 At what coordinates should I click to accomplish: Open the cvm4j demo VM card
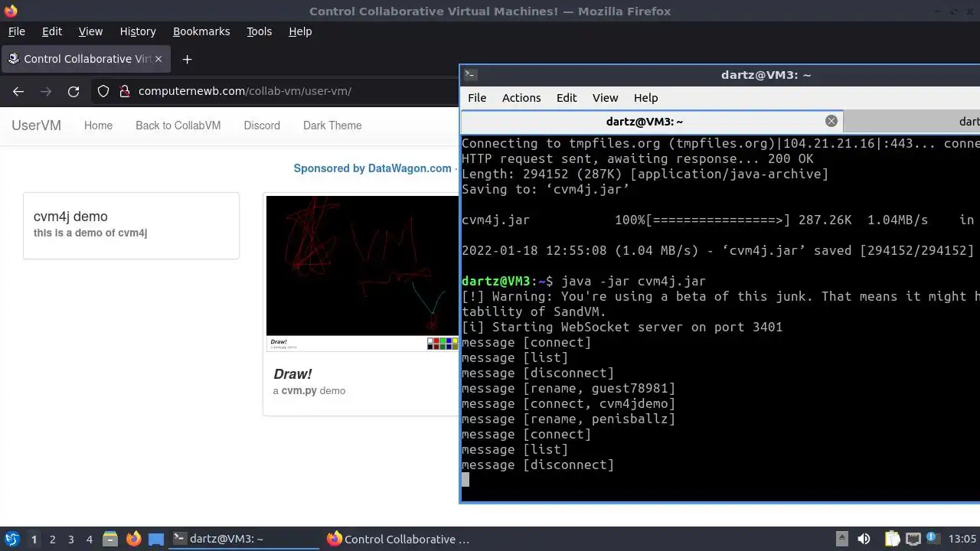point(131,226)
